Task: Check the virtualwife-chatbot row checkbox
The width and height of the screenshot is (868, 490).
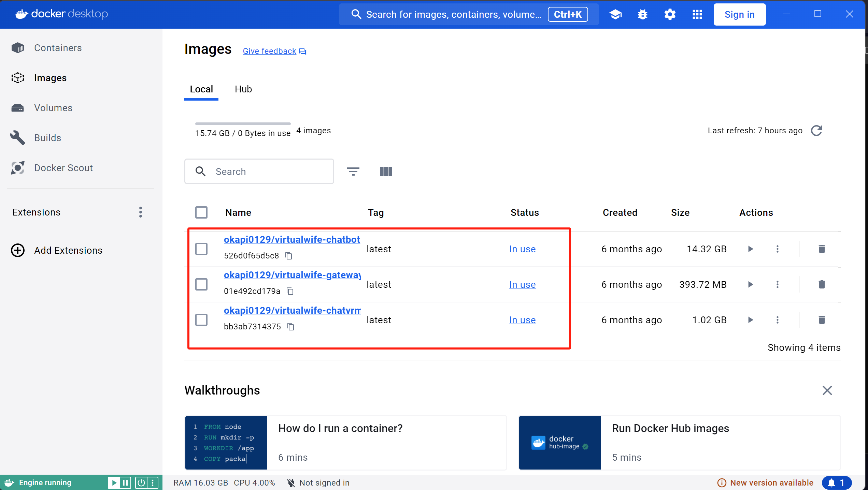Action: coord(201,249)
